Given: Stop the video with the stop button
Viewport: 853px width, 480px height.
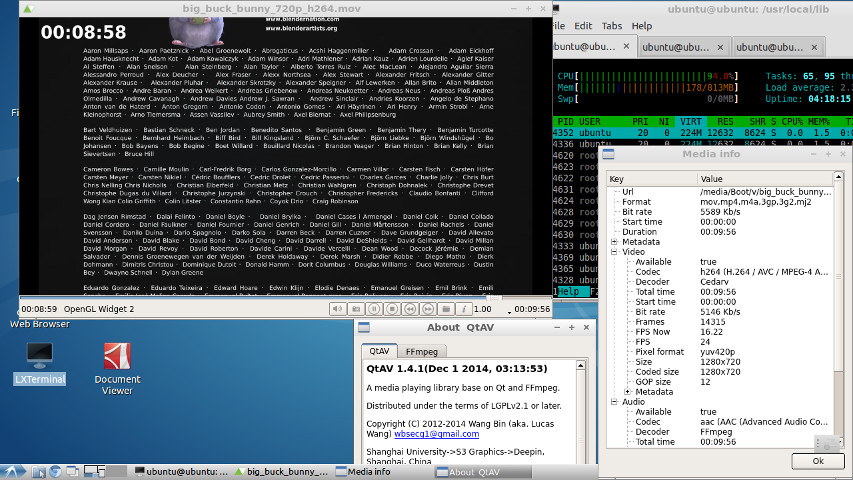Looking at the screenshot, I should point(391,309).
